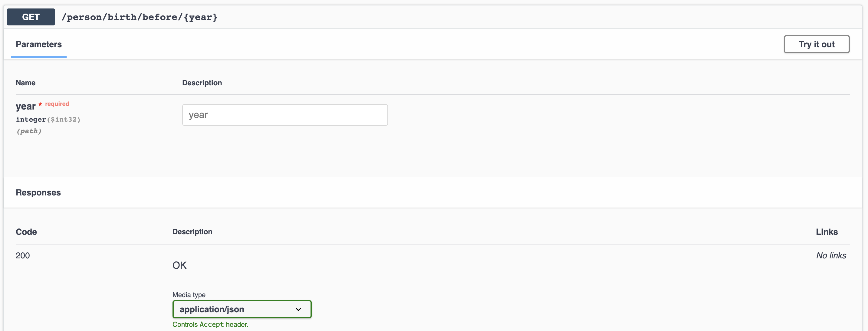Click the Responses section header
The image size is (868, 331).
pyautogui.click(x=38, y=193)
